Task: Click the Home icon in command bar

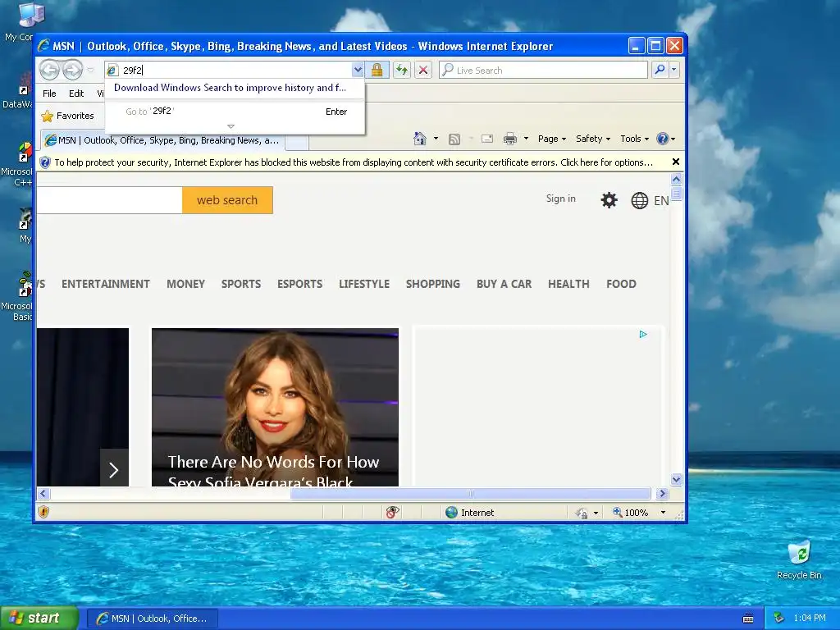Action: 420,139
